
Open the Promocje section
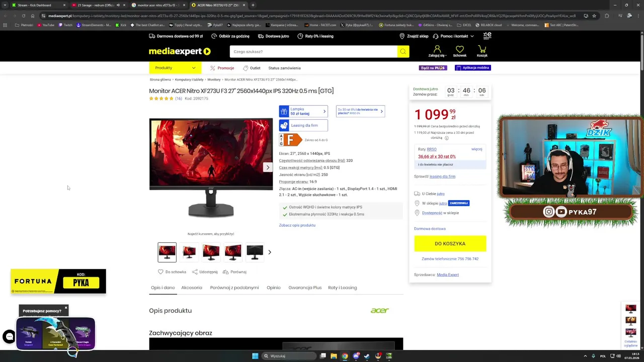pyautogui.click(x=222, y=68)
